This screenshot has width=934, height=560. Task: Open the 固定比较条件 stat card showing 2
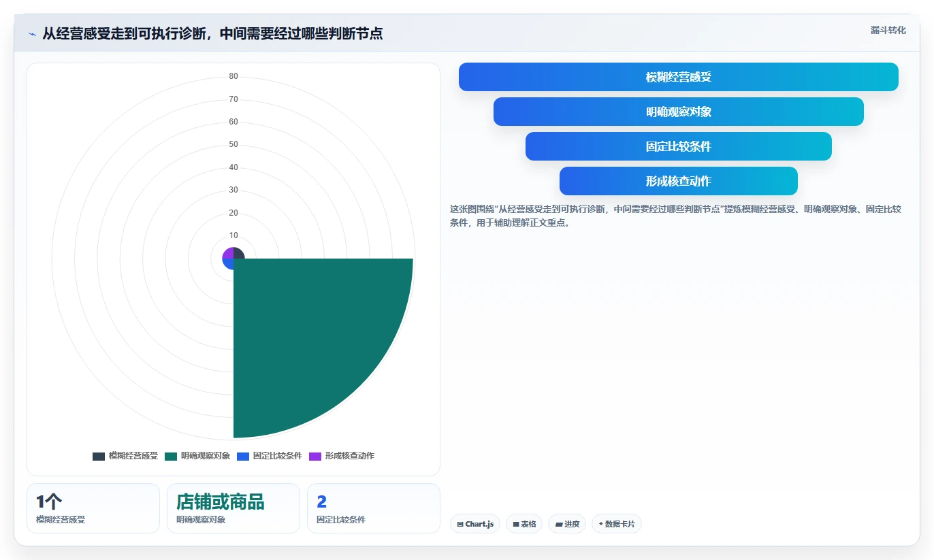coord(374,508)
